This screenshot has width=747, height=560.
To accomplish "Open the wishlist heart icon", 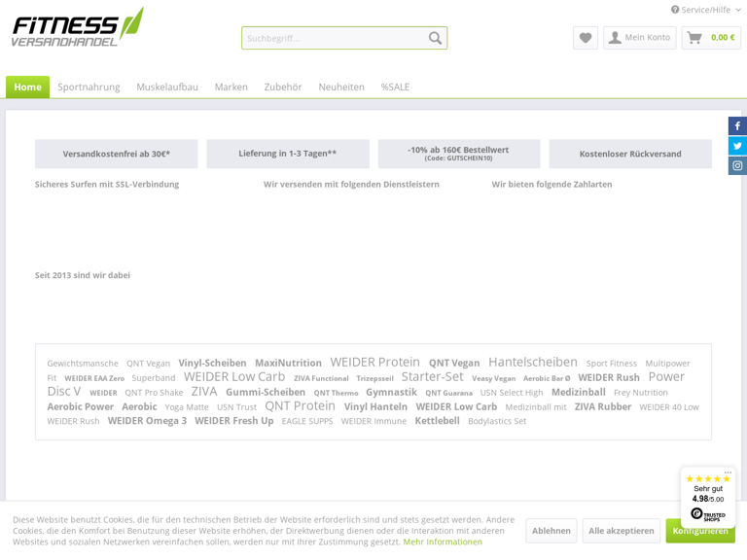I will (586, 38).
